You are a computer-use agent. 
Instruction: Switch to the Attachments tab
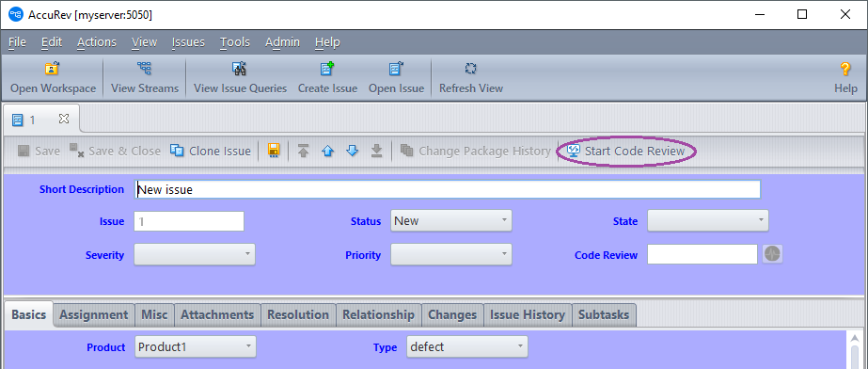tap(217, 314)
